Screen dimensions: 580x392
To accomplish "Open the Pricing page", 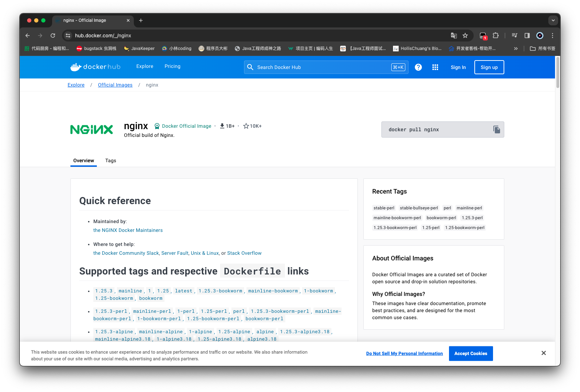I will point(173,66).
